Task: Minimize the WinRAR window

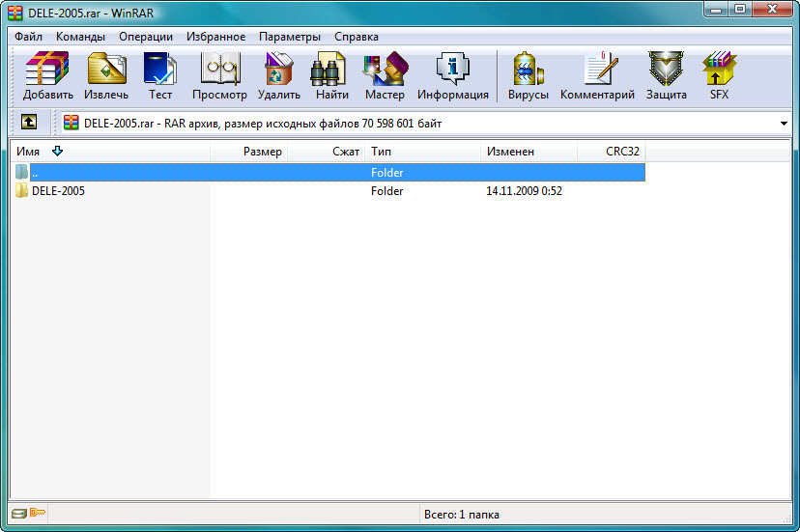Action: coord(716,10)
